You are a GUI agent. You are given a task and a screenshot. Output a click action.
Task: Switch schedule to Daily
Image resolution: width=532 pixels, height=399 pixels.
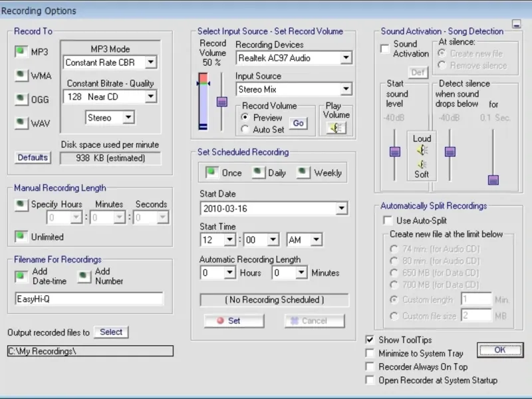(257, 172)
